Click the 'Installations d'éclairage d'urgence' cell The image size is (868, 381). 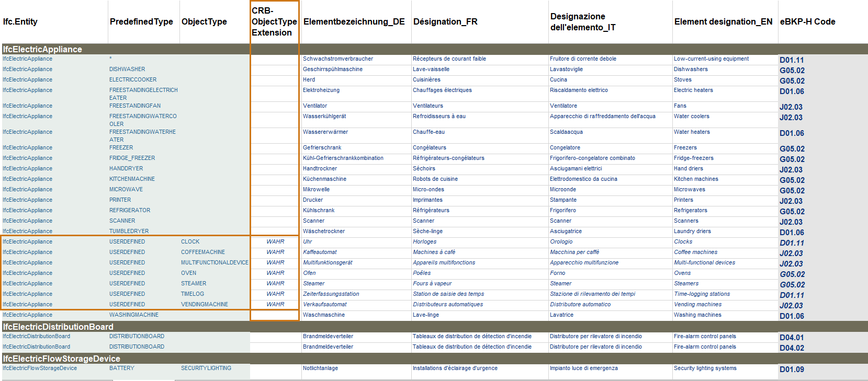(x=455, y=368)
